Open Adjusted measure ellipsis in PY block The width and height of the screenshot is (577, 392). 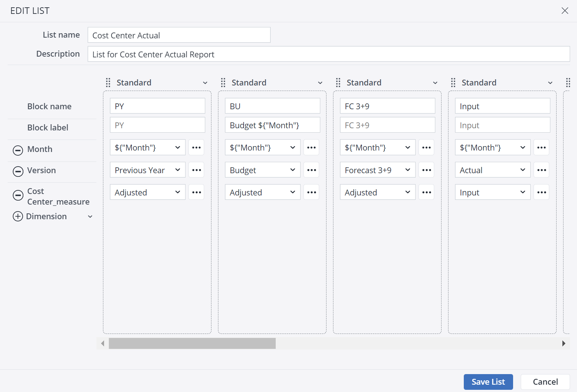click(x=196, y=192)
